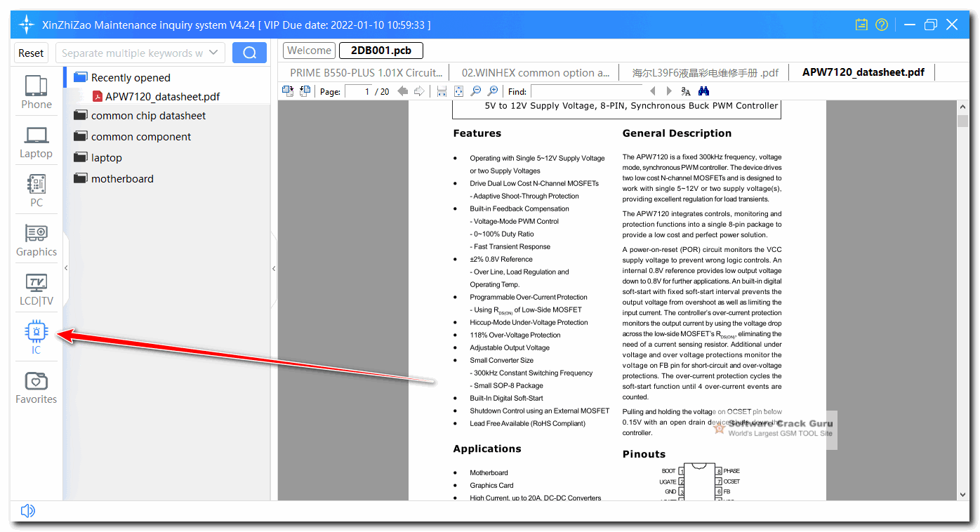Toggle fit-page mode in the PDF viewer
The image size is (980, 532).
458,91
